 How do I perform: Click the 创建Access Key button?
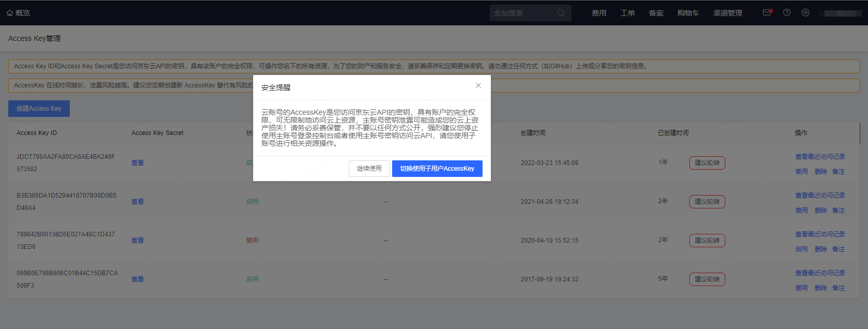pyautogui.click(x=39, y=109)
